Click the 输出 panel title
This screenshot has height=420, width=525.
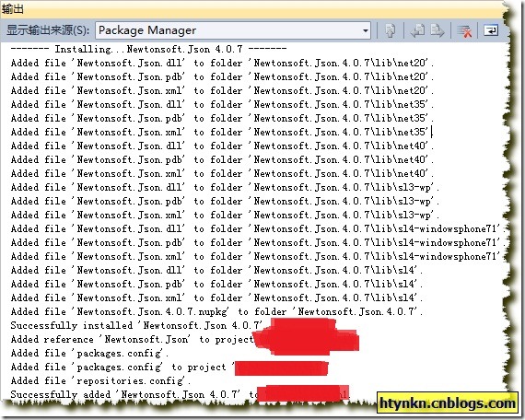(13, 8)
